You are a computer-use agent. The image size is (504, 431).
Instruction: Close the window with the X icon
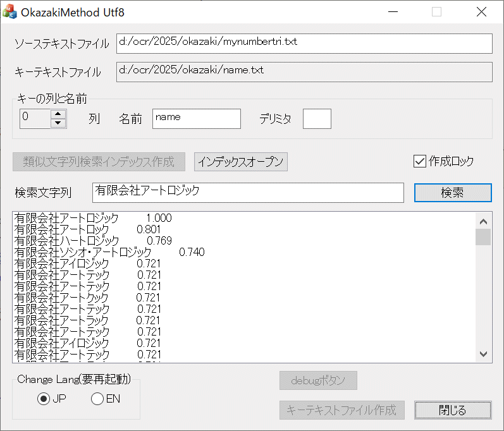481,12
